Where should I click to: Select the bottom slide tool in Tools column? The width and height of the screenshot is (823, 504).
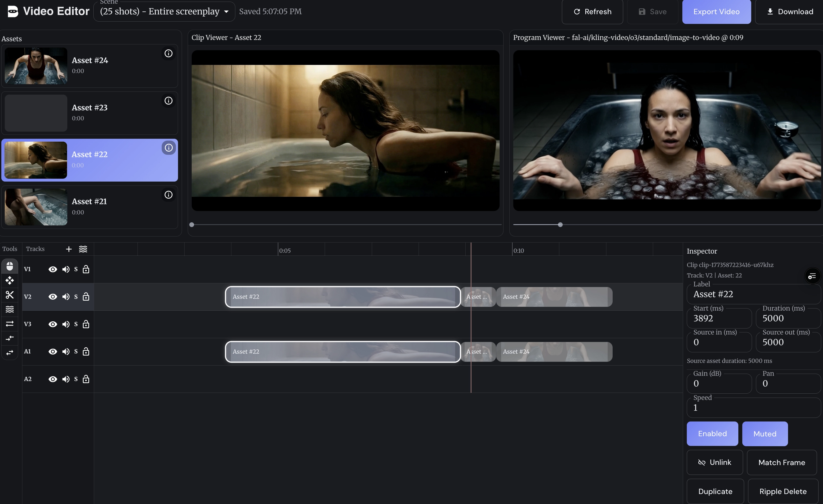pos(10,352)
